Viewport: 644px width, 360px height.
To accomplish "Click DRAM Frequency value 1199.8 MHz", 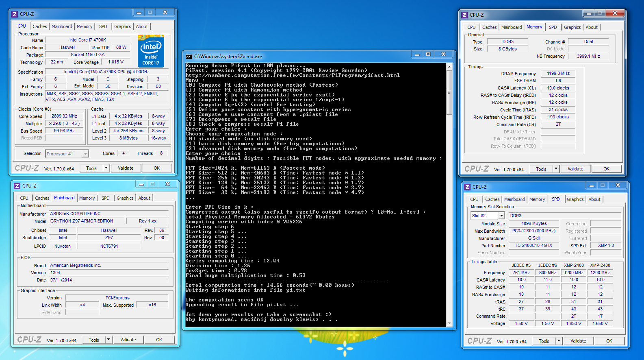I will [558, 74].
